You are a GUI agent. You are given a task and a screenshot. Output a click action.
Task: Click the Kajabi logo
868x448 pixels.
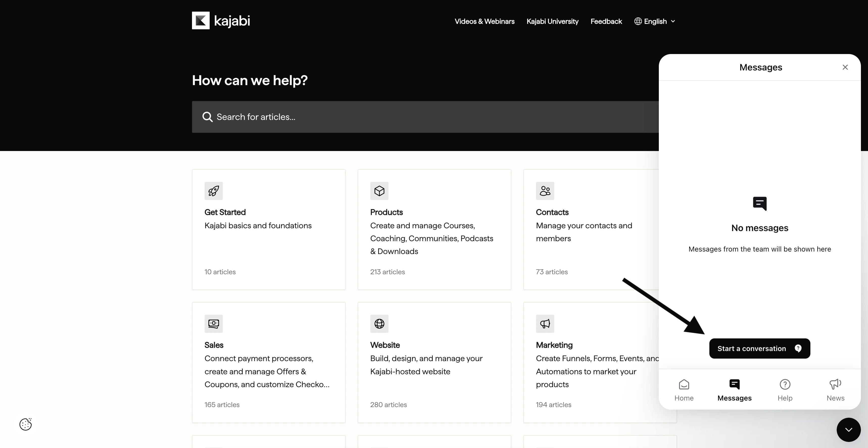click(x=221, y=21)
